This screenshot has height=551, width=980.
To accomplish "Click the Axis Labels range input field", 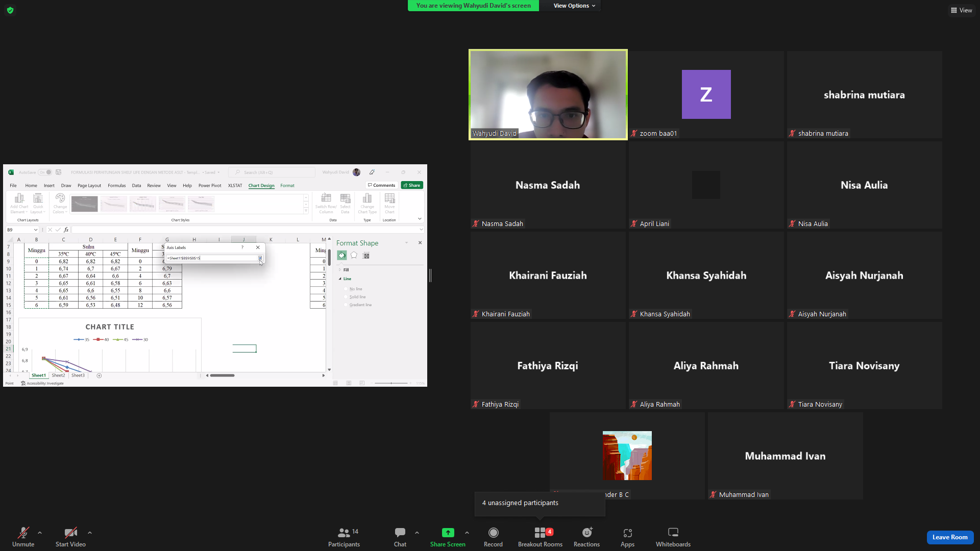I will [211, 258].
